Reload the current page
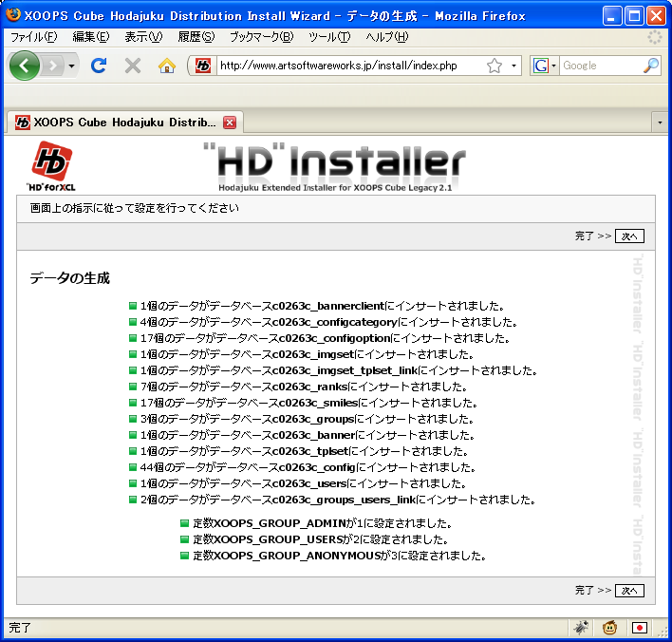This screenshot has width=672, height=642. tap(98, 66)
